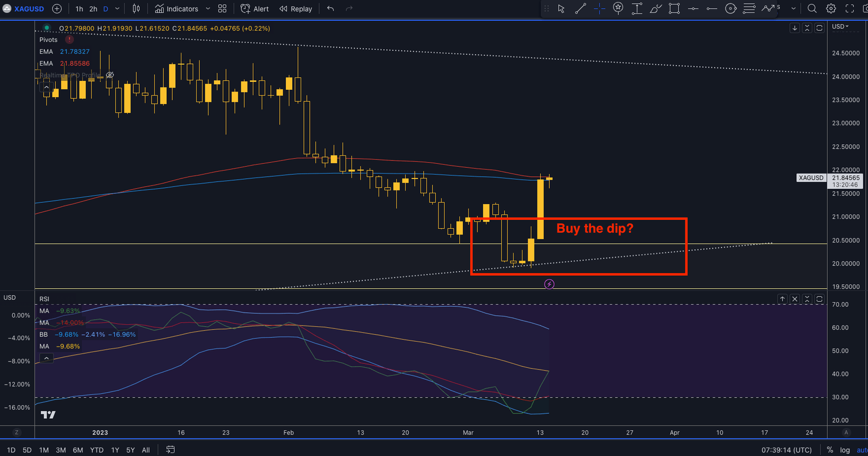Open the USD currency dropdown

coord(839,26)
